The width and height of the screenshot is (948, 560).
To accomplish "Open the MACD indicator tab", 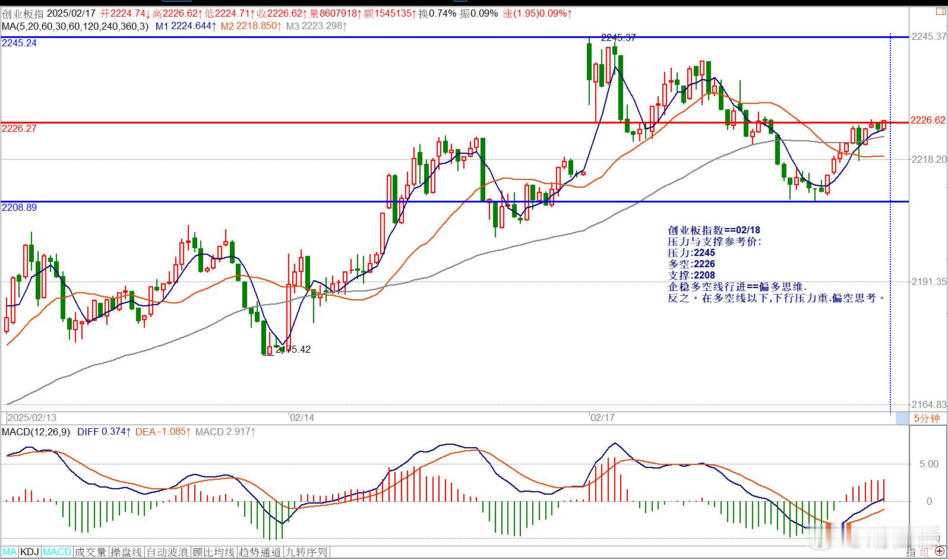I will click(57, 552).
